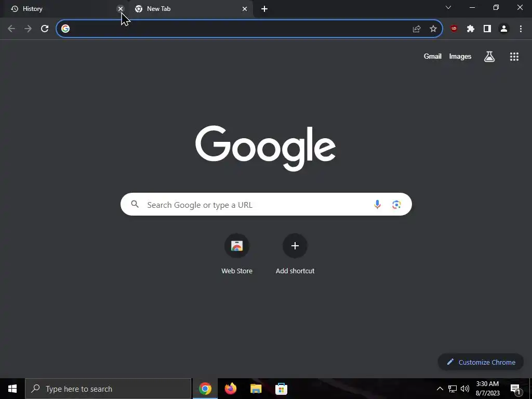Image resolution: width=532 pixels, height=399 pixels.
Task: Start voice search with microphone
Action: point(377,204)
